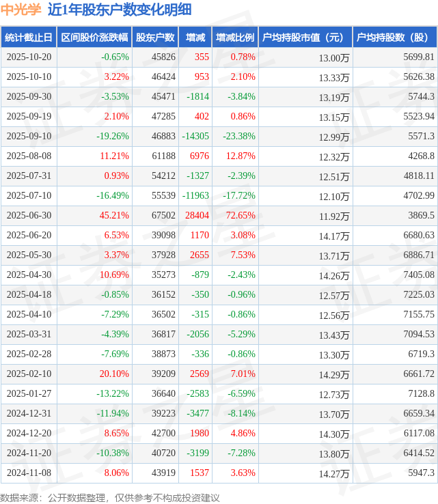Click the 45.21% price change value

click(115, 216)
